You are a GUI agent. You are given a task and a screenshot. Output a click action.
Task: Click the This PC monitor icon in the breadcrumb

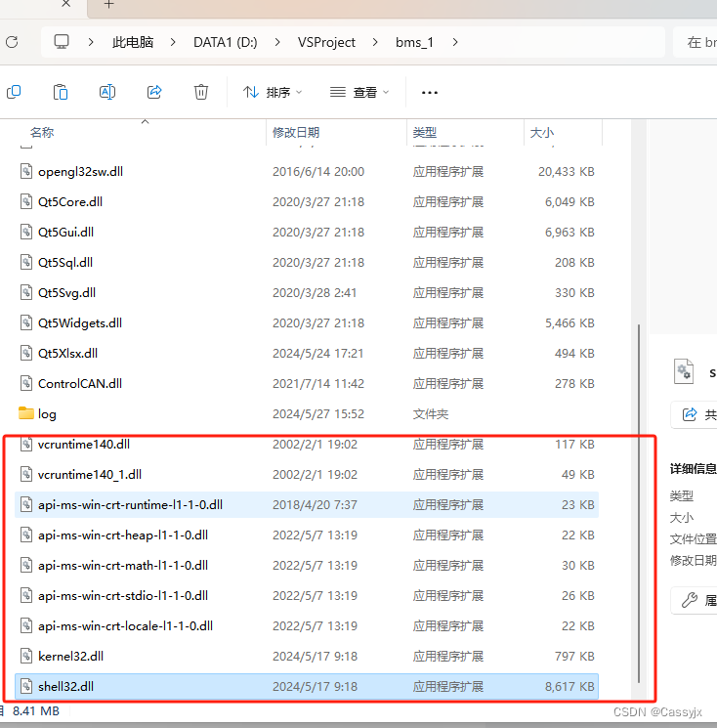(62, 42)
